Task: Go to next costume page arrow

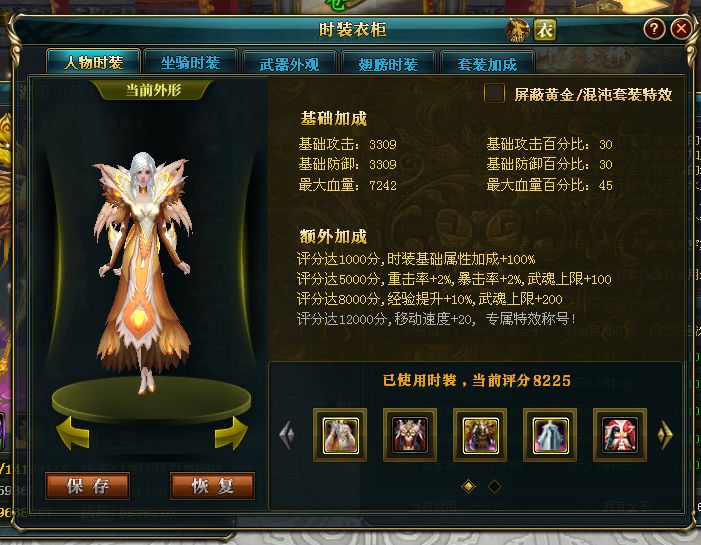Action: pyautogui.click(x=665, y=434)
